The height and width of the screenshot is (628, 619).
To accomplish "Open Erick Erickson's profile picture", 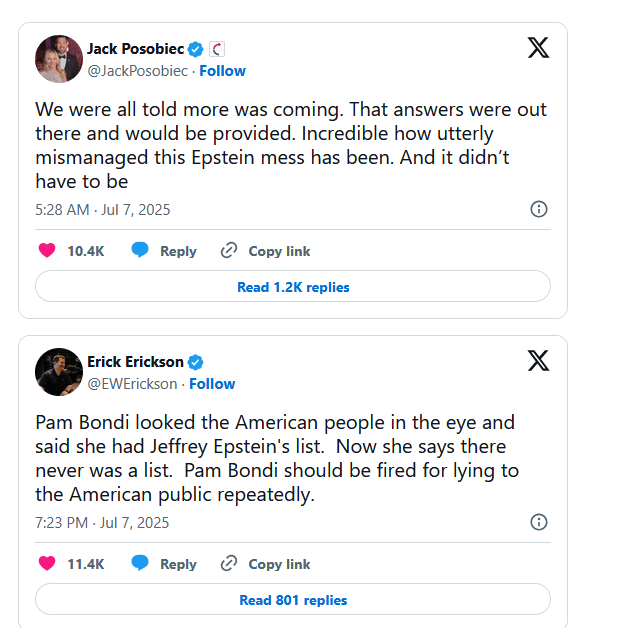I will [59, 372].
